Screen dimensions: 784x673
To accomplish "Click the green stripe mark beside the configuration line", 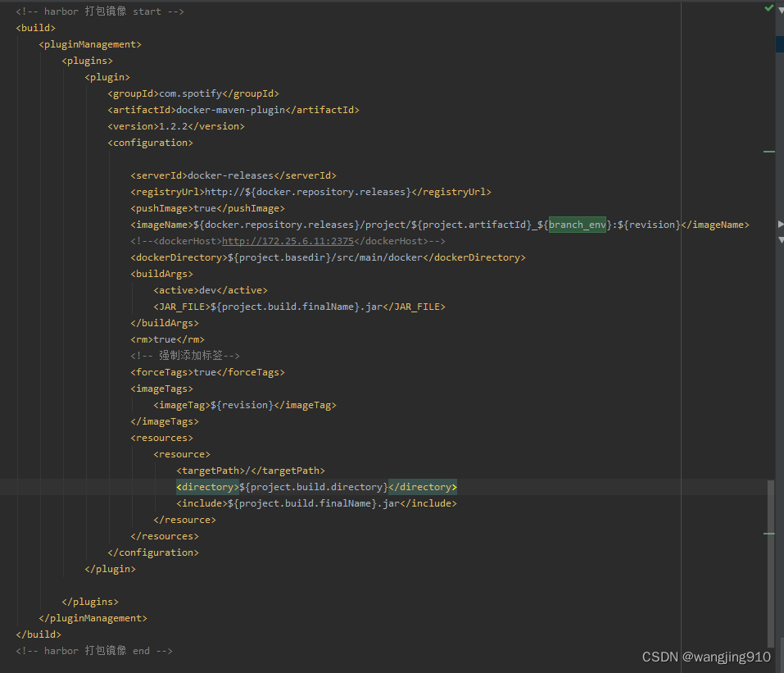I will (x=769, y=152).
